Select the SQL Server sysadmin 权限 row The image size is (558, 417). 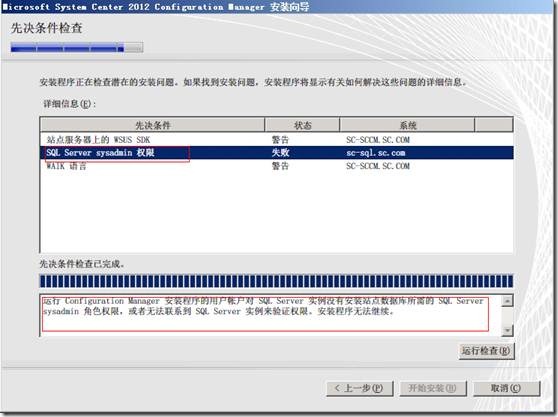point(277,153)
